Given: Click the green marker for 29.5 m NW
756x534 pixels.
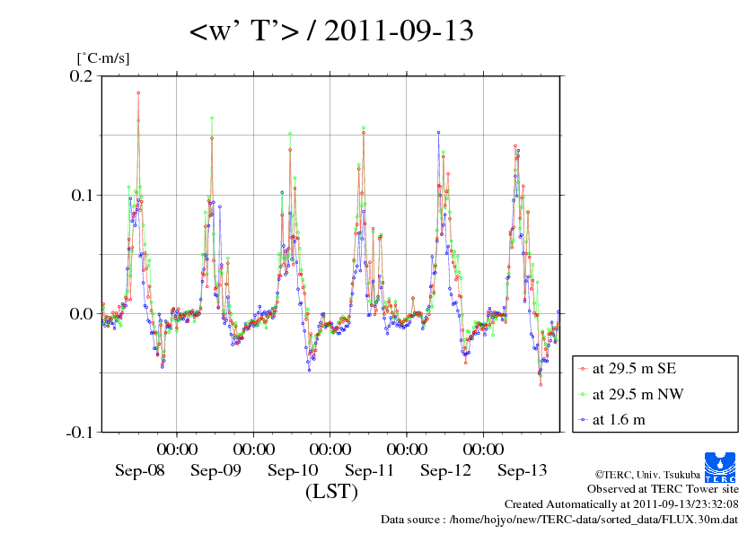Looking at the screenshot, I should click(584, 395).
